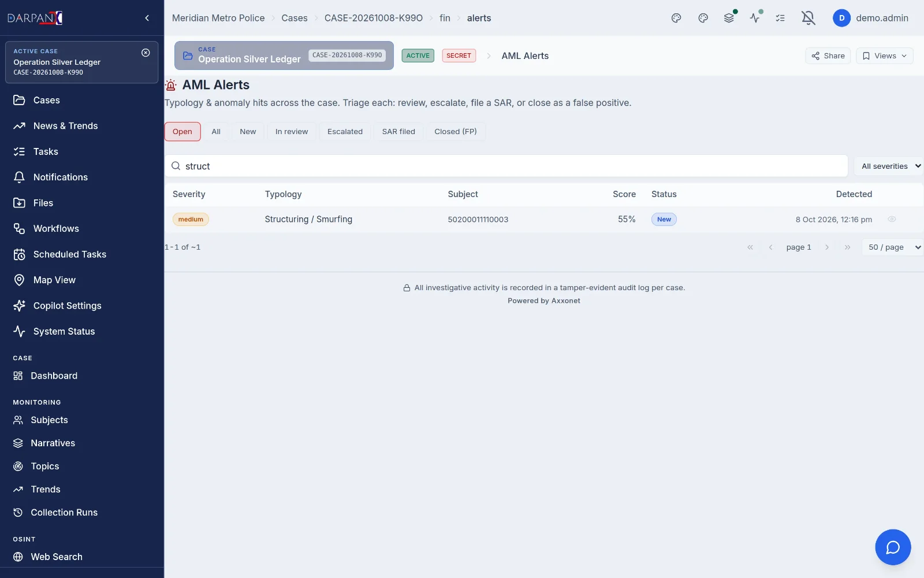Screen dimensions: 924x578
Task: Select the Open filter tab
Action: pos(182,132)
